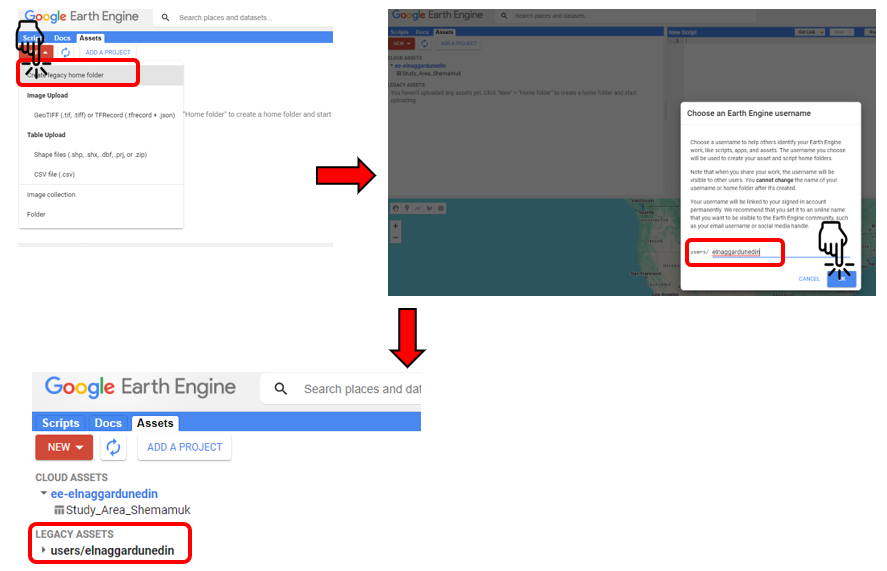Choose Create legacy home folder menu entry
Image resolution: width=887 pixels, height=571 pixels.
(x=101, y=75)
